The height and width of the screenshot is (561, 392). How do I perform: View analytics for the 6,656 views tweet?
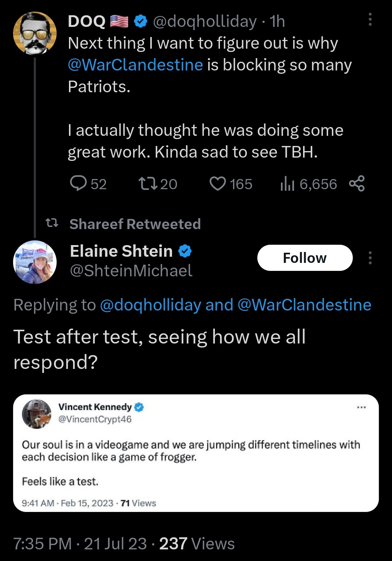click(287, 184)
